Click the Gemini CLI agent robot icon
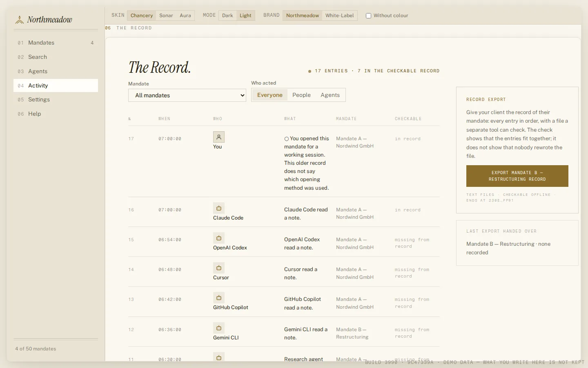Screen dimensions: 588x368 coord(219,328)
